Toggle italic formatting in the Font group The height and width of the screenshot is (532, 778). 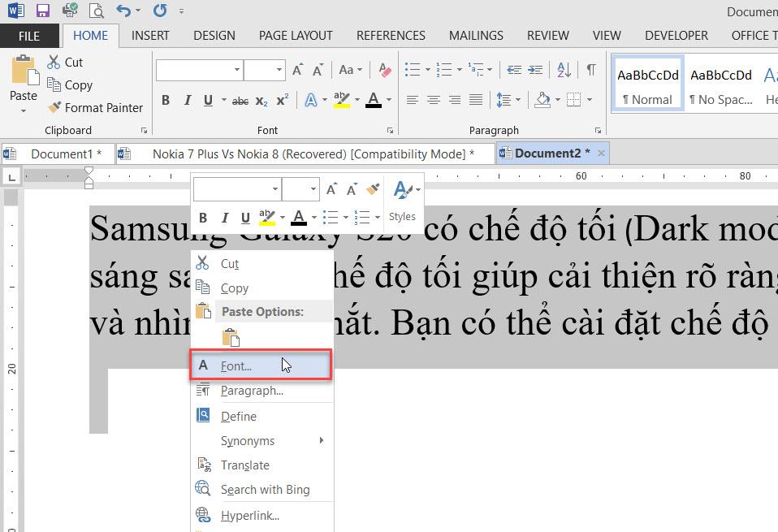(x=188, y=100)
